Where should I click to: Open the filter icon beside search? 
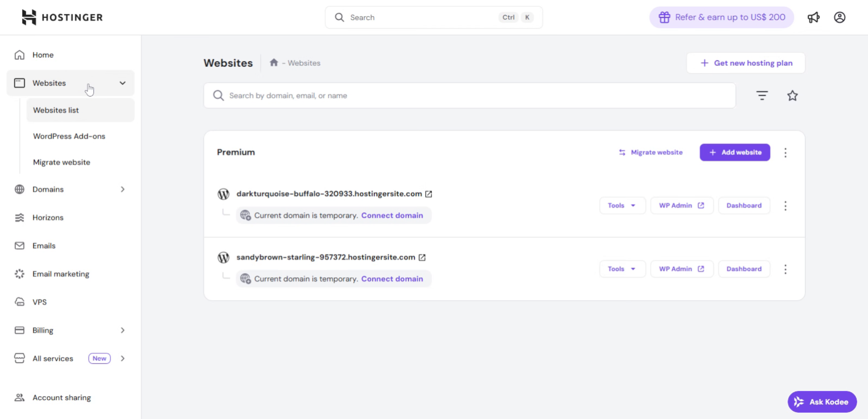tap(762, 95)
